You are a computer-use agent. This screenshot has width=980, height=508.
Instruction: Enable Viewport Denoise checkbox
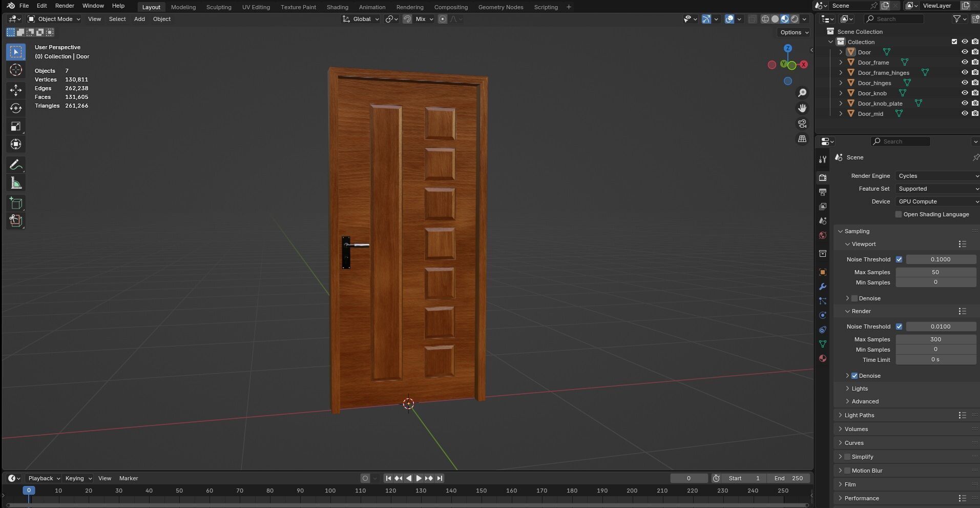(854, 298)
